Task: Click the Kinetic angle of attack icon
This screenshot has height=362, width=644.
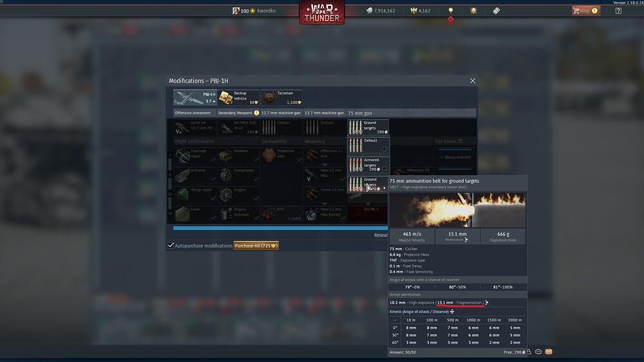Action: point(452,312)
